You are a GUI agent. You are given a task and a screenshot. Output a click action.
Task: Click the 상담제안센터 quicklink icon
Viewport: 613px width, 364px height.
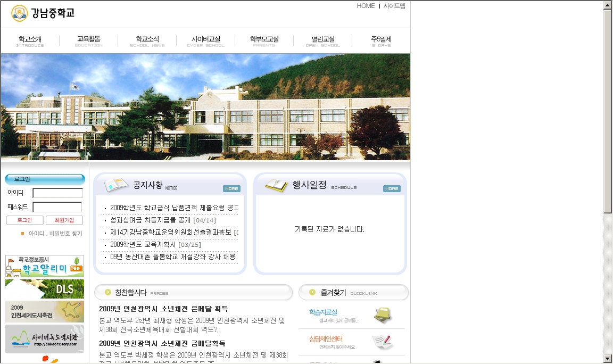(383, 342)
